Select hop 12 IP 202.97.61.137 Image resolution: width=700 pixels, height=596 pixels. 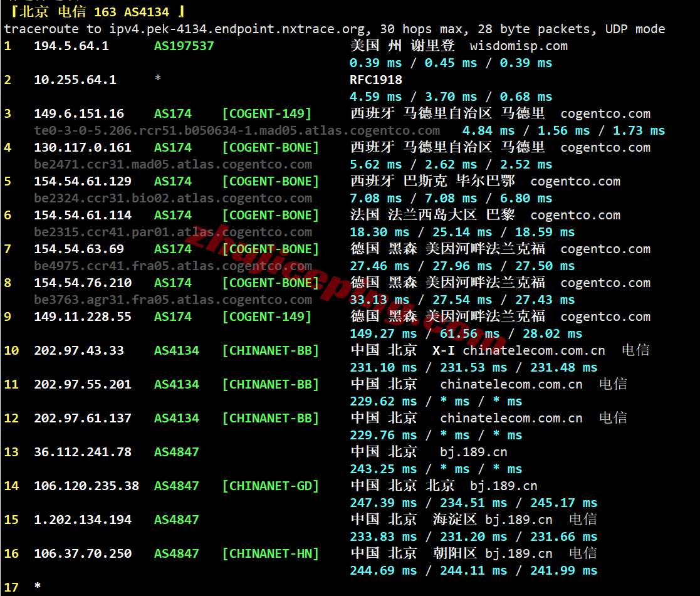point(83,418)
